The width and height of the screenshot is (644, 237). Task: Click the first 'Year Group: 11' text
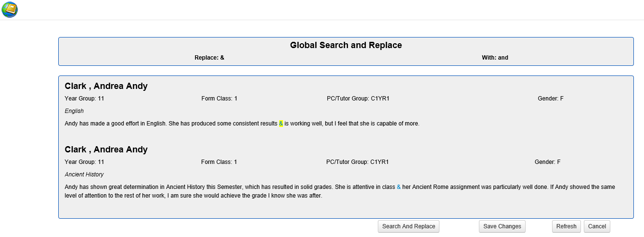click(x=84, y=99)
